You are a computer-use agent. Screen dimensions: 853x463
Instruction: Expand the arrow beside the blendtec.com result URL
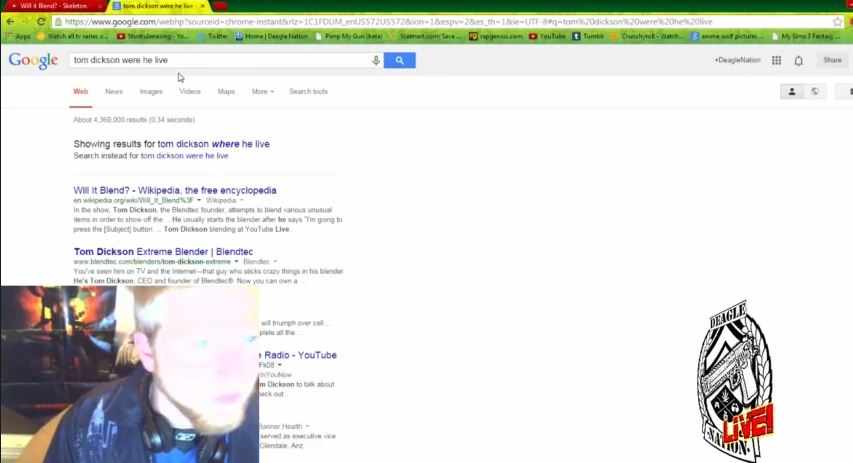(236, 262)
